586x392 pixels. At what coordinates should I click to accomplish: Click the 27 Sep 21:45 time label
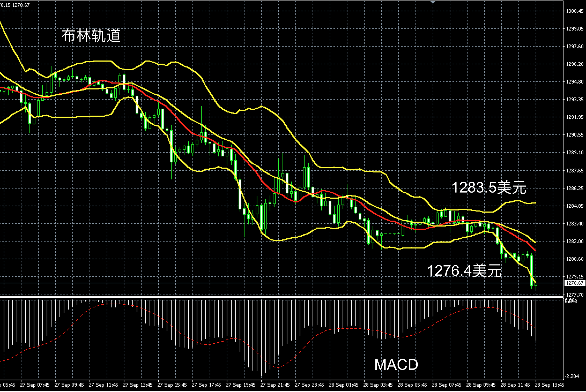tap(275, 385)
